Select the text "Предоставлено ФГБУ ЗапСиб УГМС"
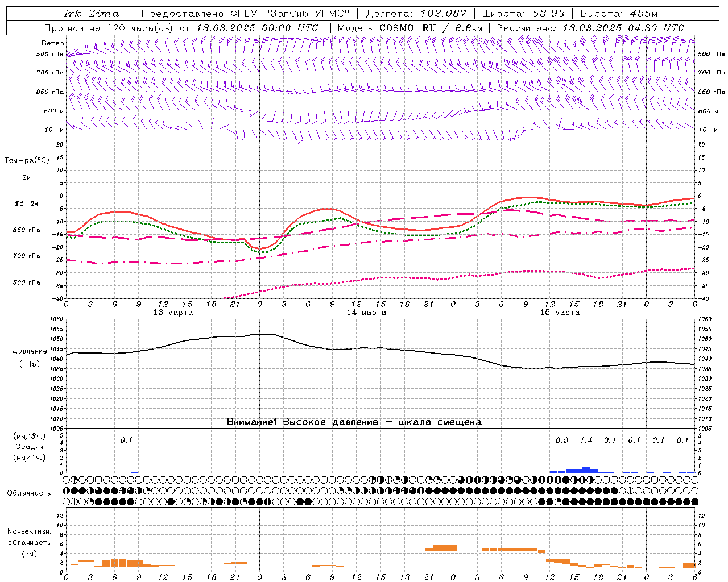728x582 pixels. tap(245, 14)
